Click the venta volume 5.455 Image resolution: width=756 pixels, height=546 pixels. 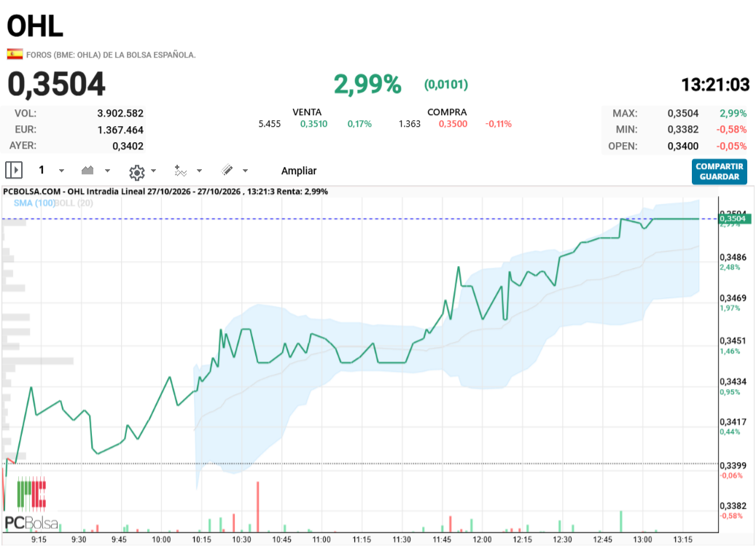point(270,124)
